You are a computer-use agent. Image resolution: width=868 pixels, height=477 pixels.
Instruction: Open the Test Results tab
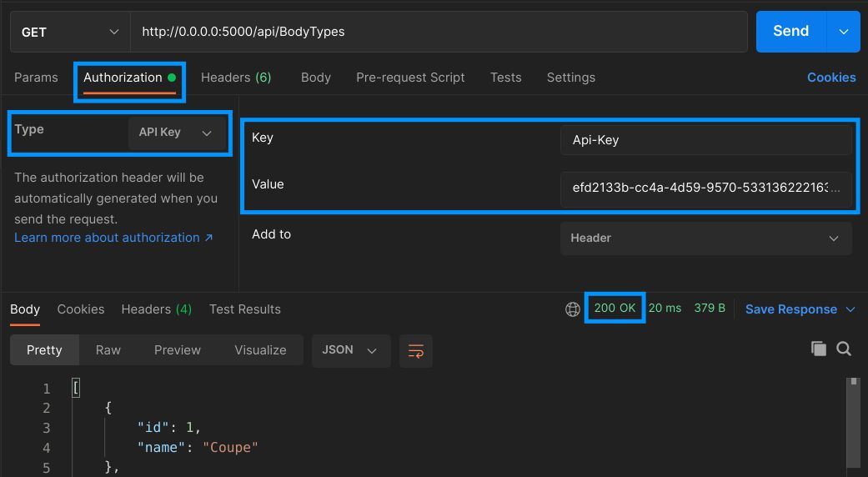point(244,309)
